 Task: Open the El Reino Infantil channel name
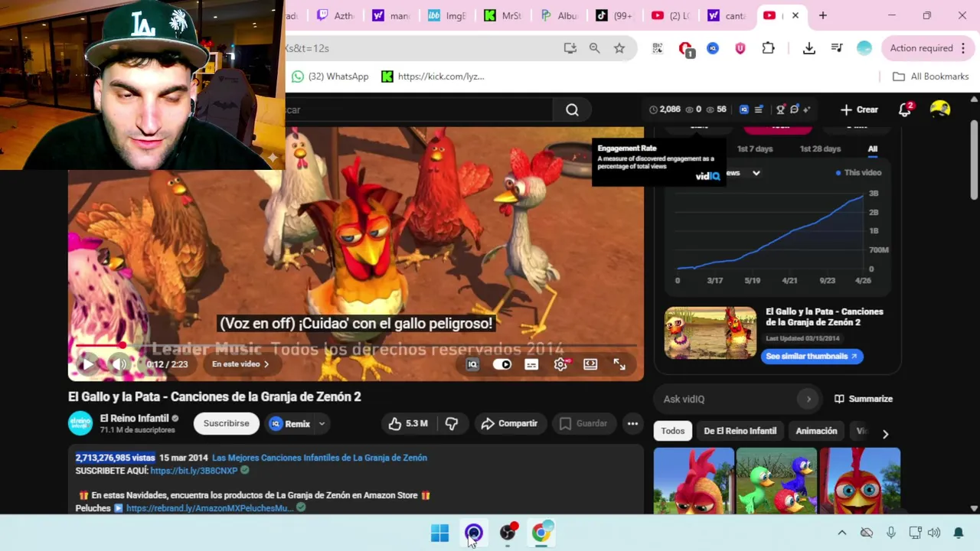[x=134, y=419]
